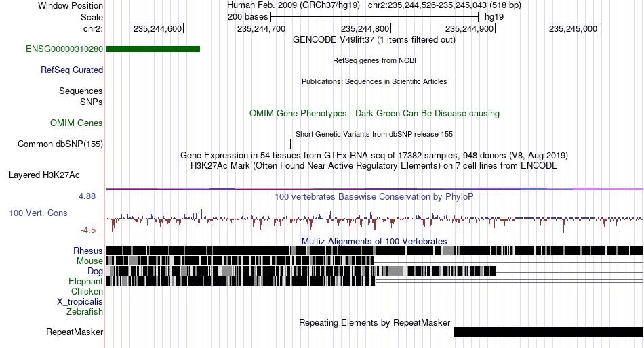Click the 100 Vert. Cons label
This screenshot has height=348, width=644.
pos(38,213)
